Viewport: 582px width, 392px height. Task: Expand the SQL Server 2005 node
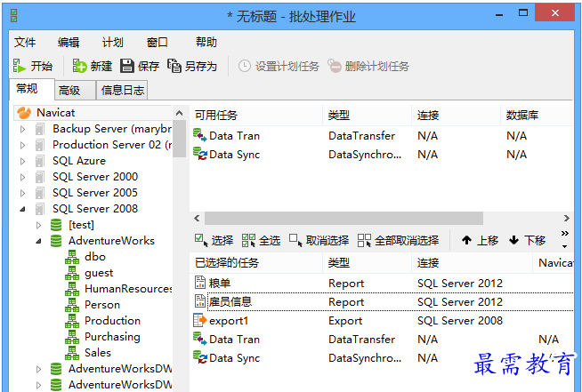(x=22, y=193)
